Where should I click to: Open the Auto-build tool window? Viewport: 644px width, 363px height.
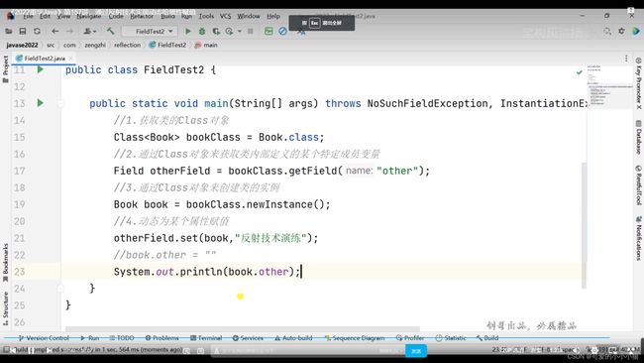(293, 338)
